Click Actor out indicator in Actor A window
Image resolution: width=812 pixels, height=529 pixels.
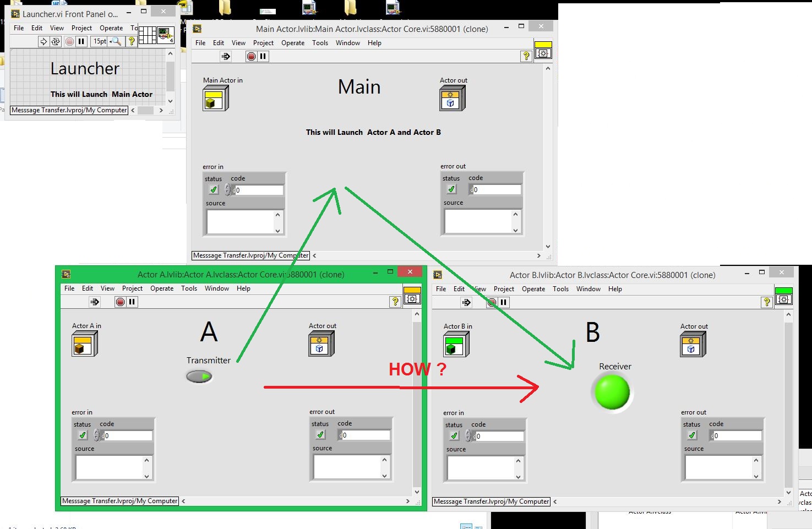coord(321,344)
